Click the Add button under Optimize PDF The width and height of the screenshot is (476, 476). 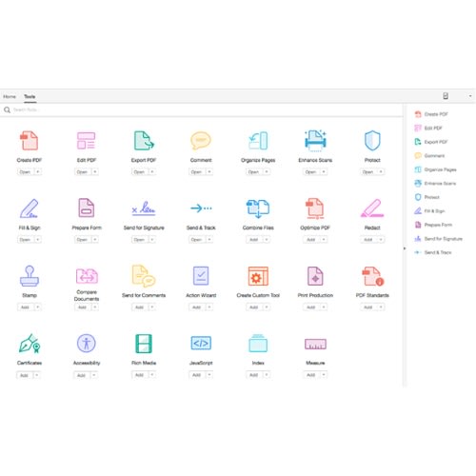[311, 239]
